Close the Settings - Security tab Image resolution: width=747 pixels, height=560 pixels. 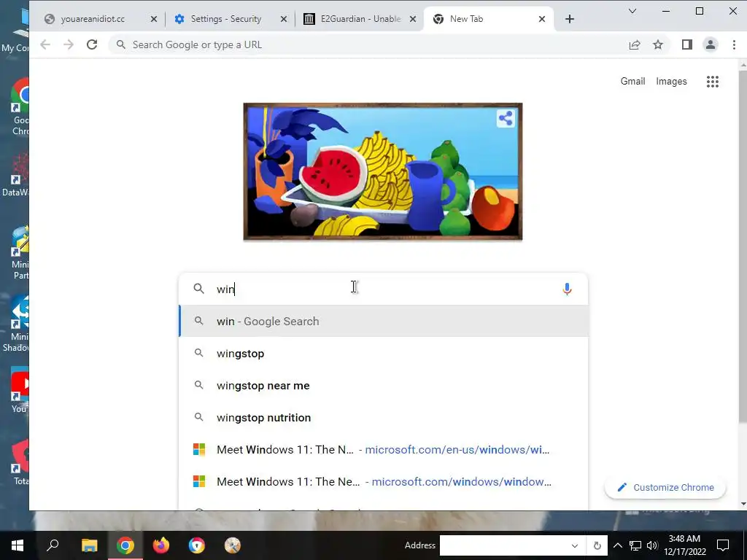[284, 19]
